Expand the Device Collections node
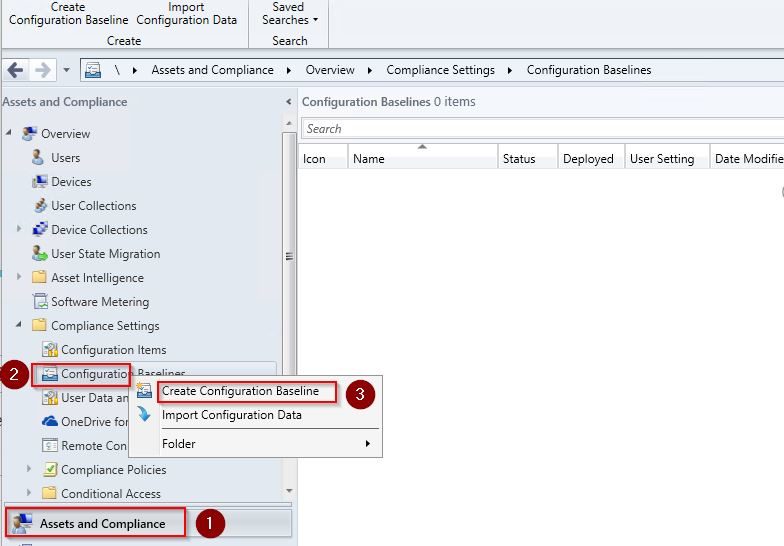Screen dimensions: 784x546 (19, 228)
